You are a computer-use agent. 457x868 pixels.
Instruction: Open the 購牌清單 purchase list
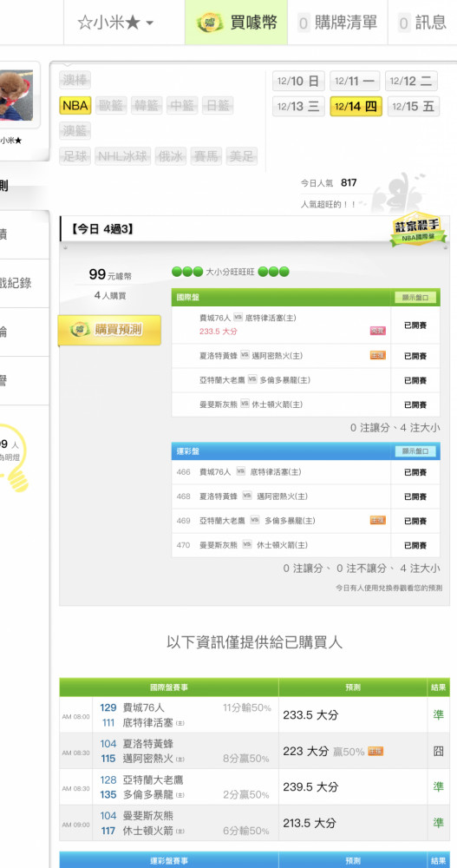[x=337, y=23]
